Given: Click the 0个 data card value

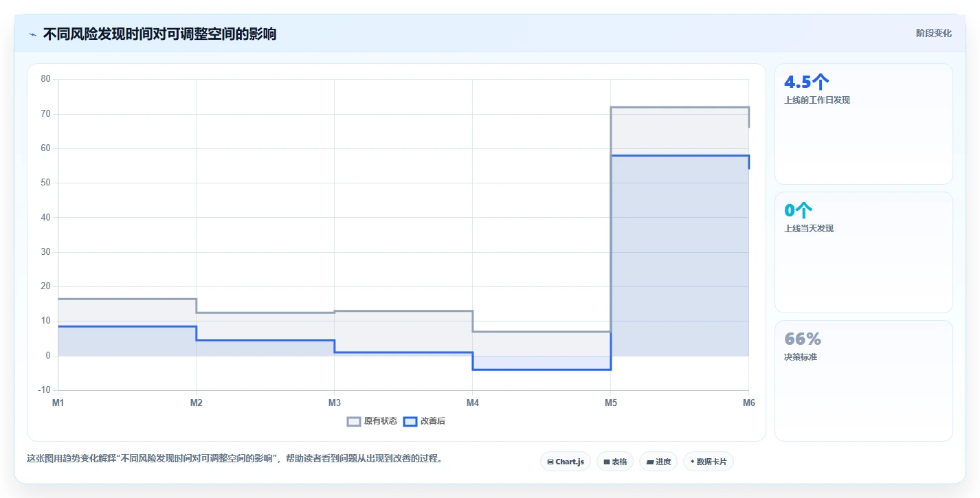Looking at the screenshot, I should point(798,210).
